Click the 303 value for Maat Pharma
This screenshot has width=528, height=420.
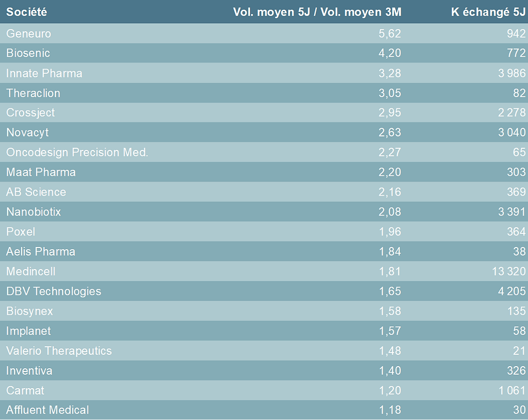517,172
